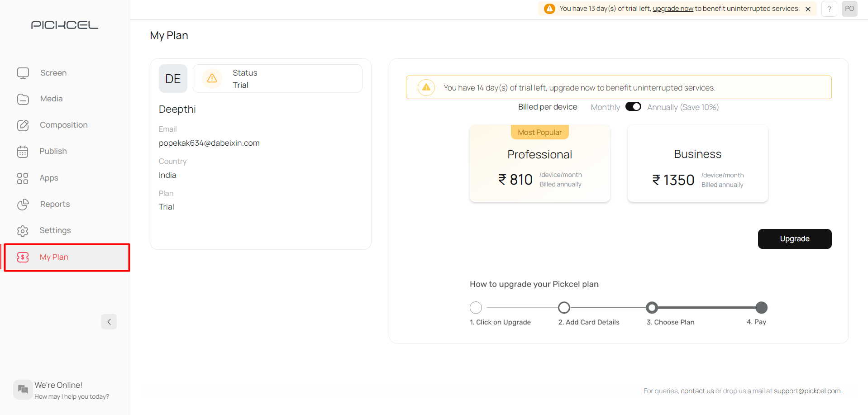Select the My Plan menu item
The image size is (868, 415).
[67, 258]
